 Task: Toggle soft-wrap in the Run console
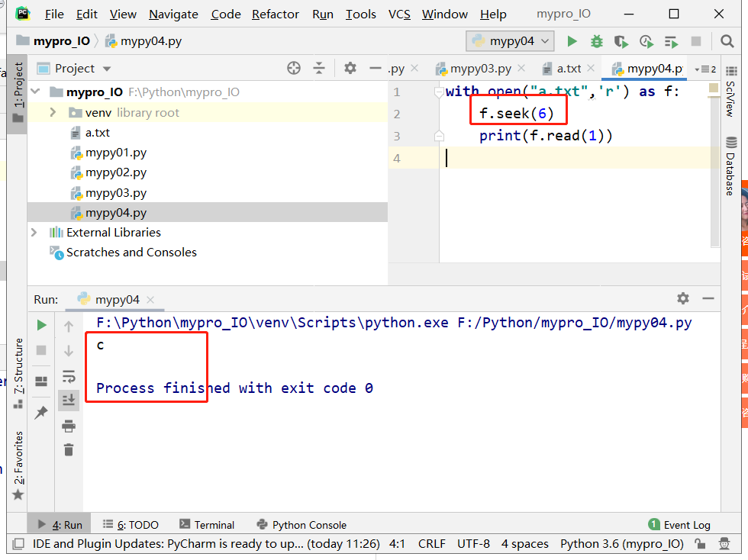coord(69,376)
